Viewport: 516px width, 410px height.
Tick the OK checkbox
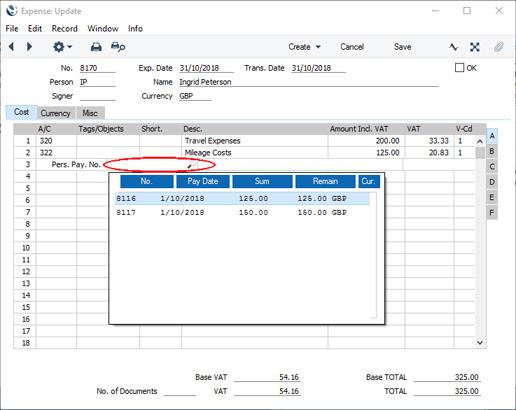click(459, 68)
